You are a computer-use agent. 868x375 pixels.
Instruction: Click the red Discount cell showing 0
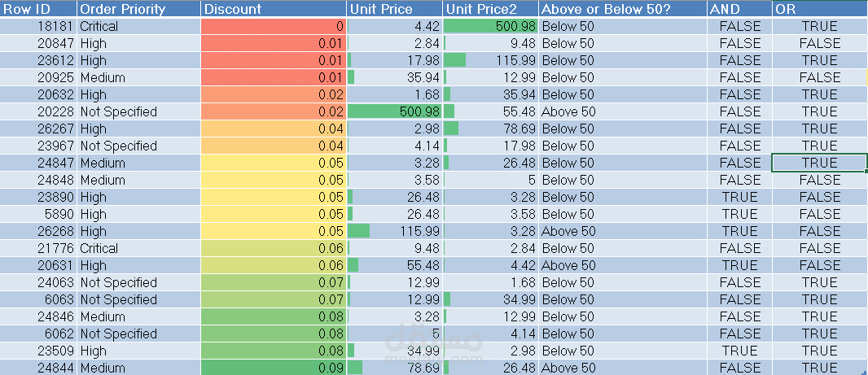point(273,26)
